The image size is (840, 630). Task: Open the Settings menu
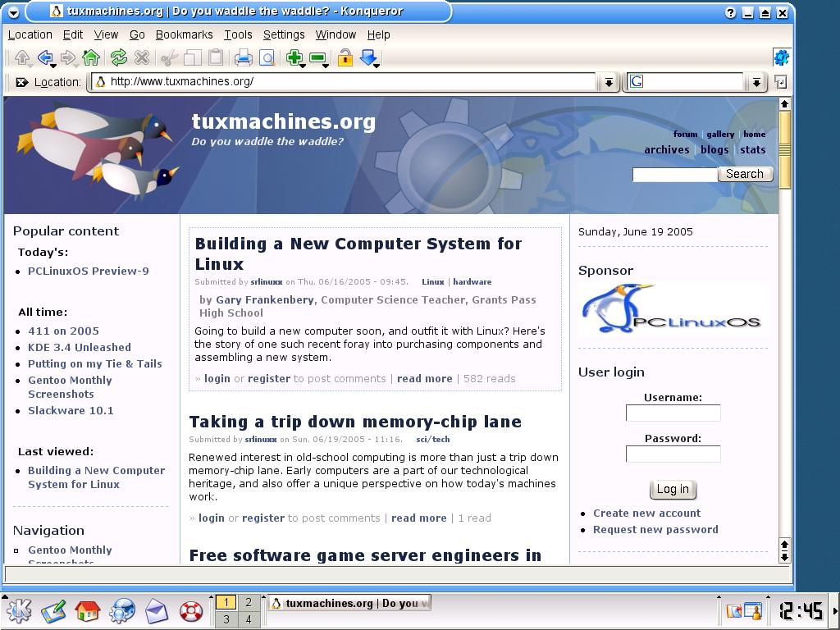point(284,34)
